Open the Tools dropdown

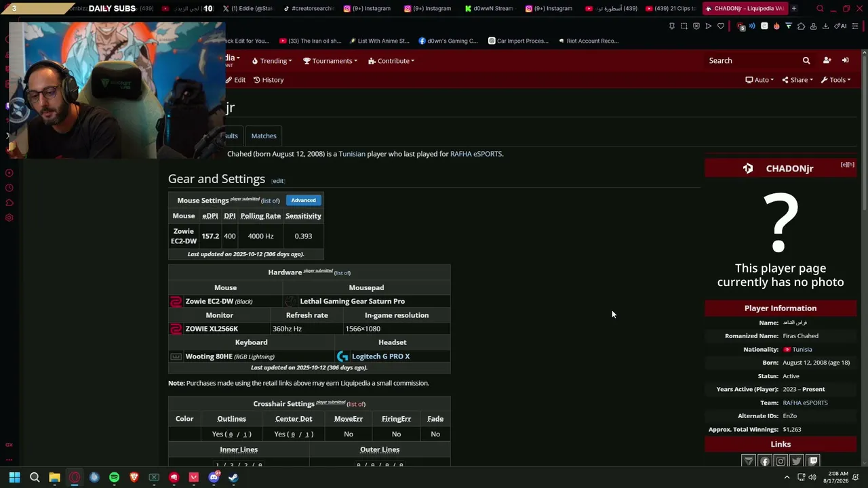tap(835, 80)
